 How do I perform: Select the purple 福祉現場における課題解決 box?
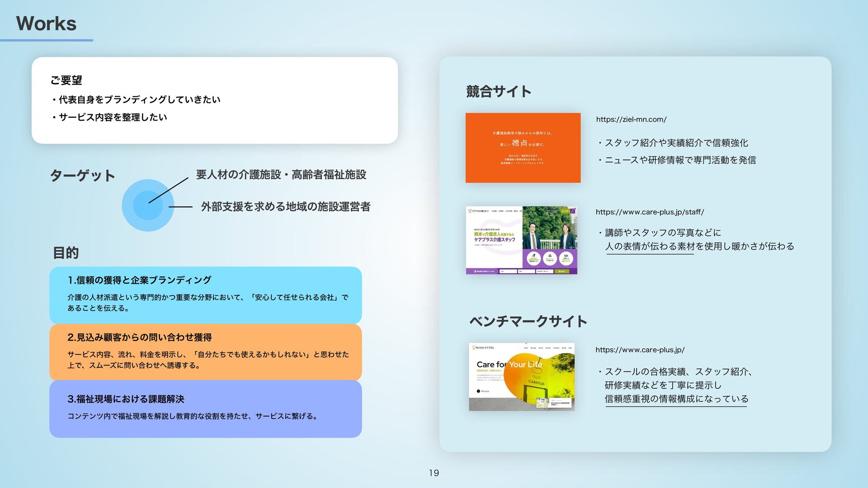[205, 408]
